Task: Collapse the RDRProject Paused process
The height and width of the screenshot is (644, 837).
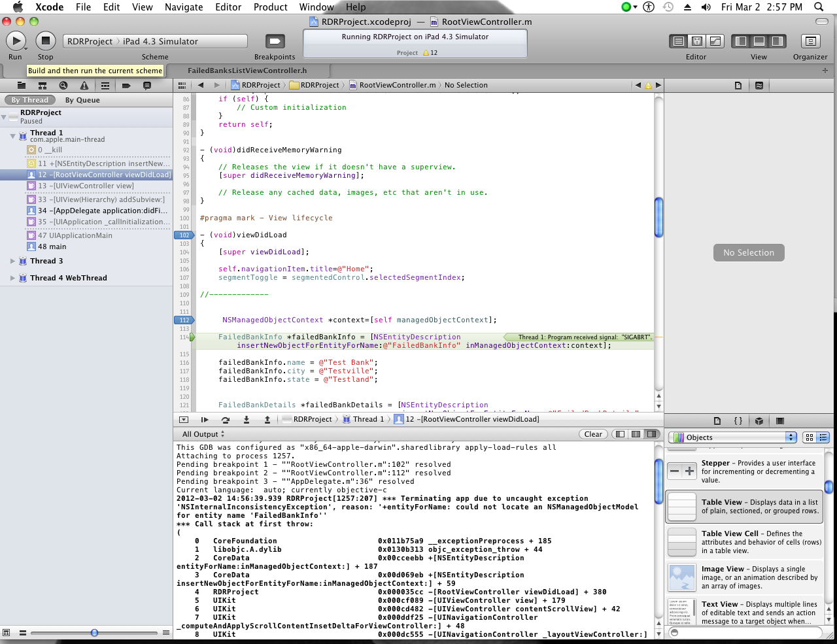Action: point(4,117)
